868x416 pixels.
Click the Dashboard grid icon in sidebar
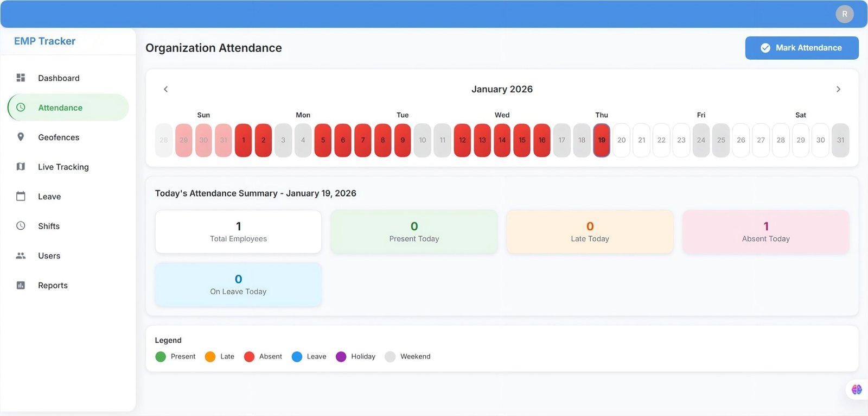21,78
